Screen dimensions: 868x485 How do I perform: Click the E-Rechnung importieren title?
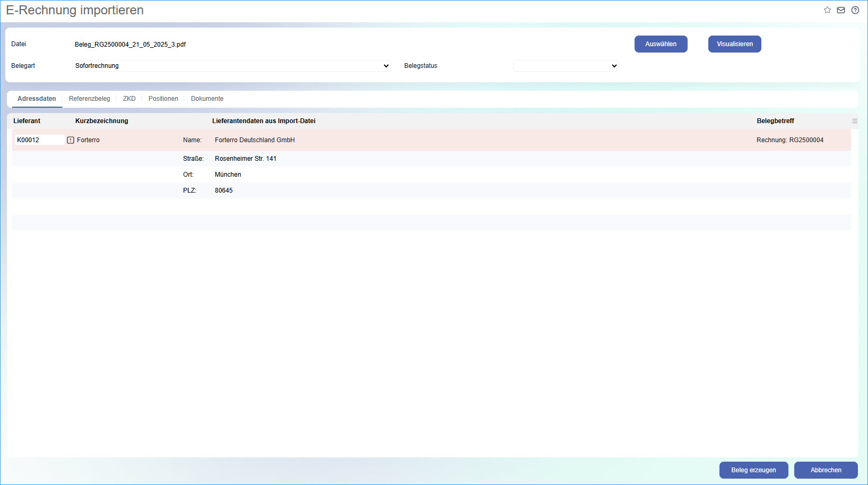click(75, 10)
